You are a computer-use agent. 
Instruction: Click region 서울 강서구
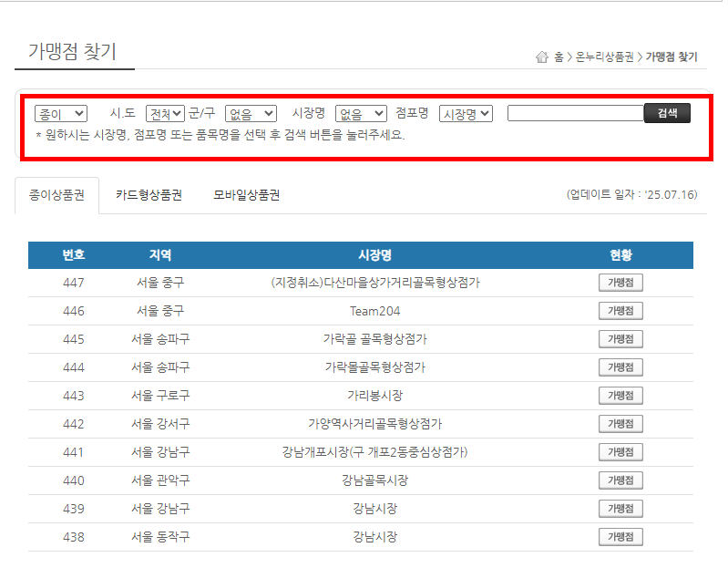tap(160, 424)
